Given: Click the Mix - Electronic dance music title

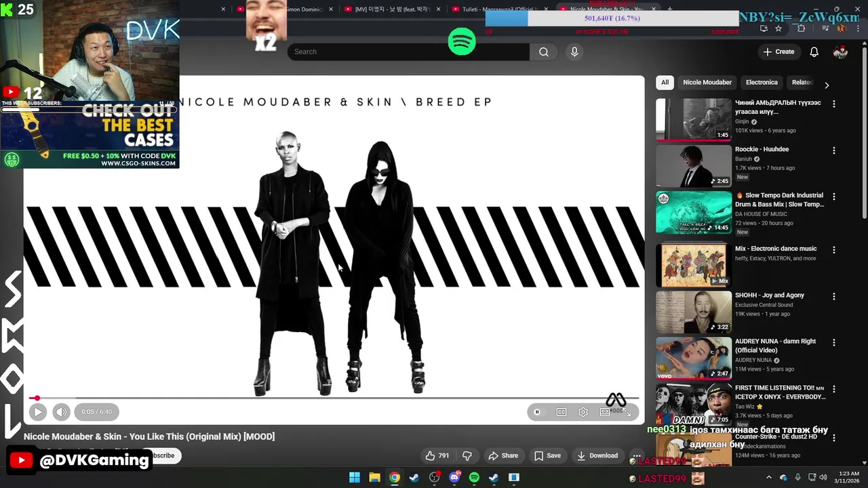Looking at the screenshot, I should coord(776,249).
